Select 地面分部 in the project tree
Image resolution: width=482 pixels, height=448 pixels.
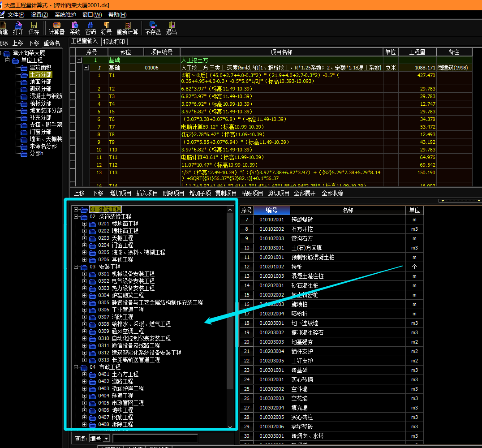(40, 82)
